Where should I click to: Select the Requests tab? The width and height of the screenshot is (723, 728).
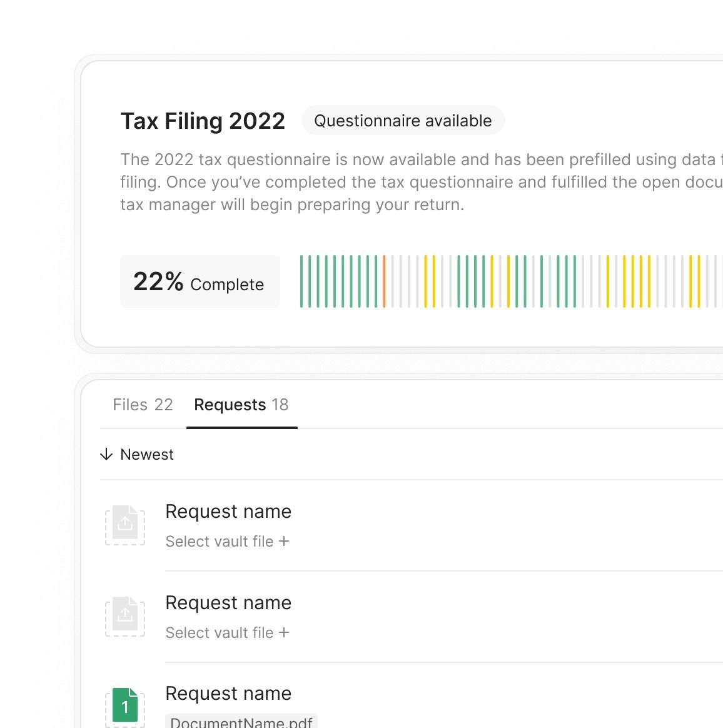click(241, 405)
